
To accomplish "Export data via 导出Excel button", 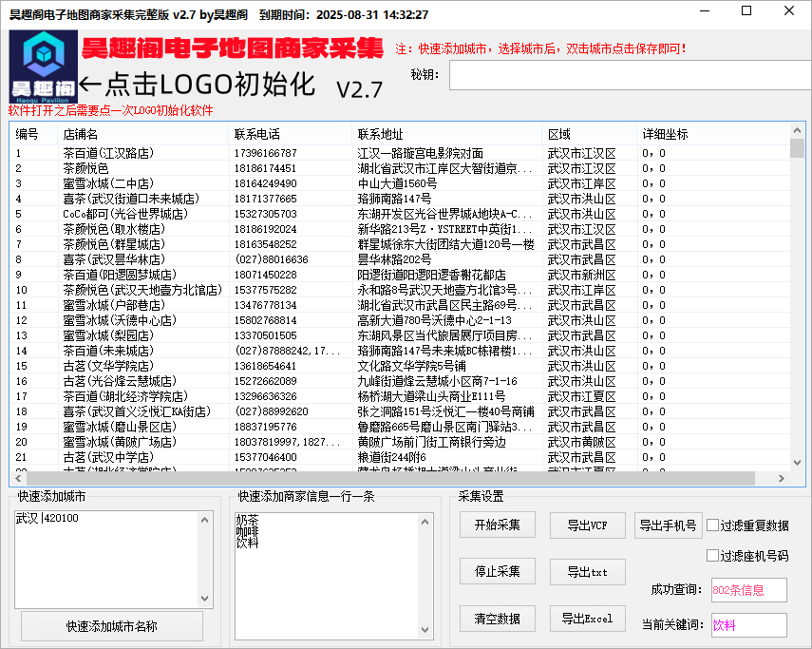I will (587, 619).
